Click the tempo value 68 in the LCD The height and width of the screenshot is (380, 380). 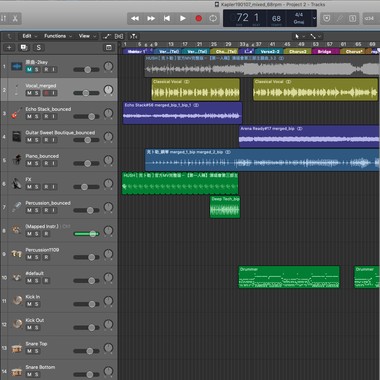pyautogui.click(x=276, y=18)
